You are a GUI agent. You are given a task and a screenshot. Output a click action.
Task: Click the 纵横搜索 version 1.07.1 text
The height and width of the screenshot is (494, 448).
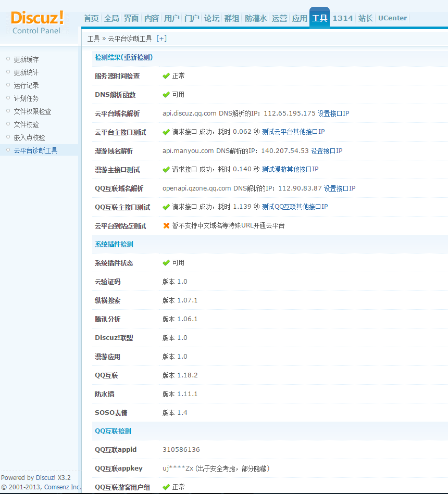180,300
